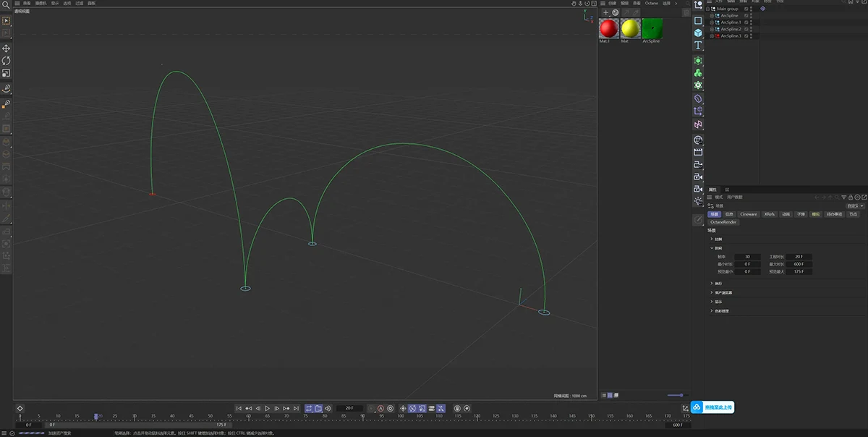Screen dimensions: 868x437
Task: Add a Cube primitive object
Action: (698, 33)
